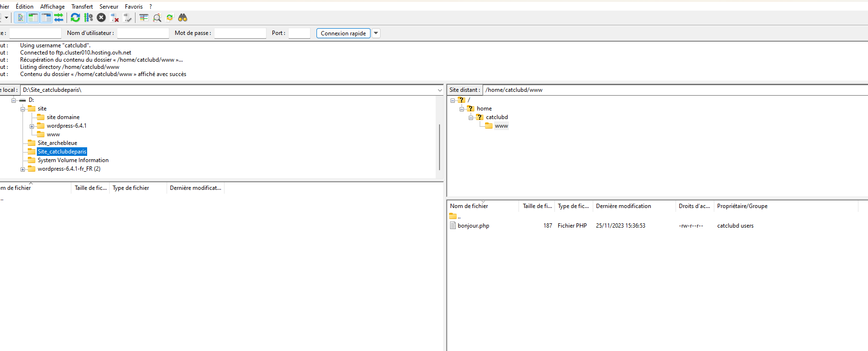
Task: Refresh the file and folder lists
Action: click(75, 18)
